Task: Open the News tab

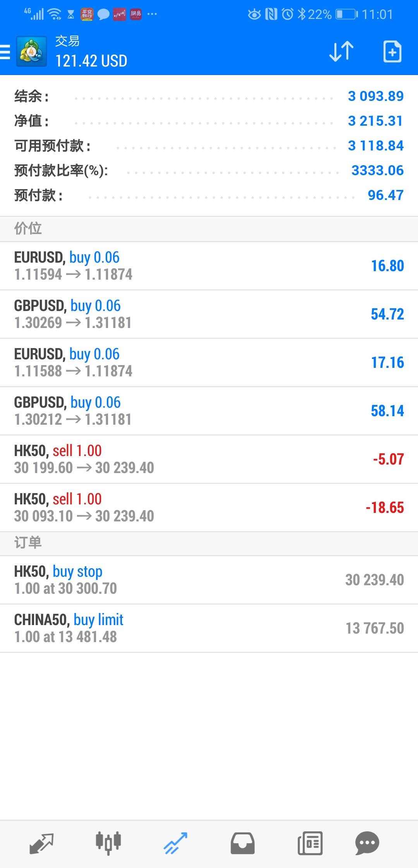Action: (310, 843)
